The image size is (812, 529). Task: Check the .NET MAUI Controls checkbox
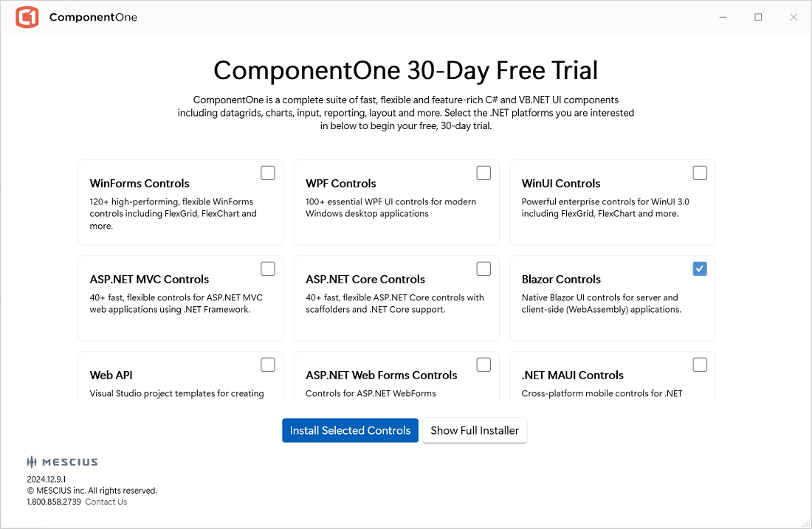point(700,364)
